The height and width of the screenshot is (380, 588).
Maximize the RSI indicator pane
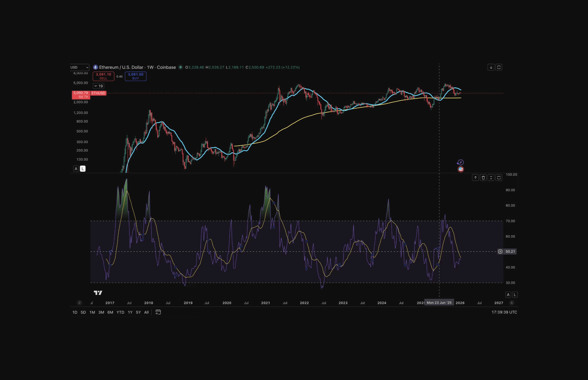(x=499, y=178)
